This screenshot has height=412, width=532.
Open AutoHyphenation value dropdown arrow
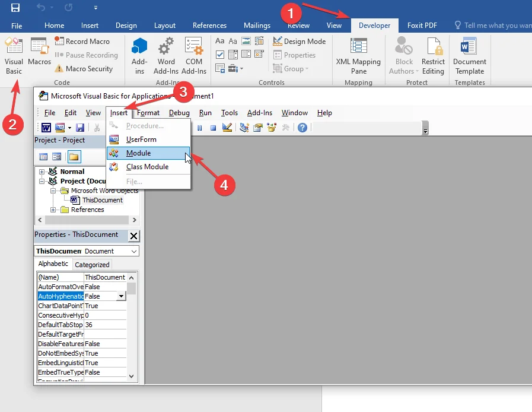(x=121, y=296)
